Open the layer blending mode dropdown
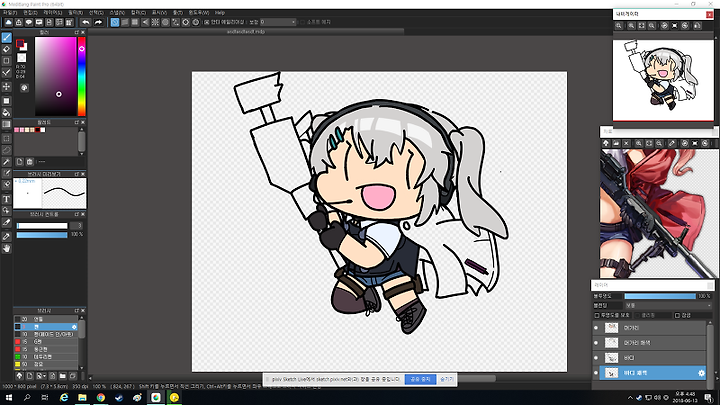The image size is (720, 405). [x=668, y=305]
